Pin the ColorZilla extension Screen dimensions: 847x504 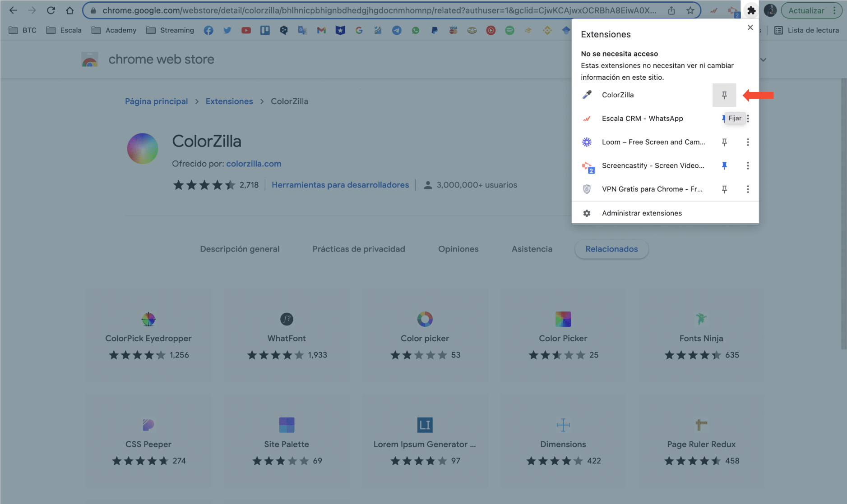pyautogui.click(x=724, y=95)
